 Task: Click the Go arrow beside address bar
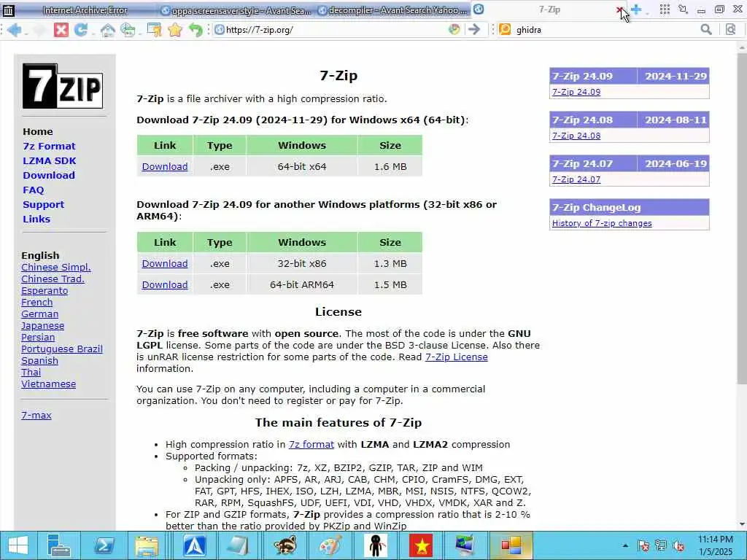(474, 29)
